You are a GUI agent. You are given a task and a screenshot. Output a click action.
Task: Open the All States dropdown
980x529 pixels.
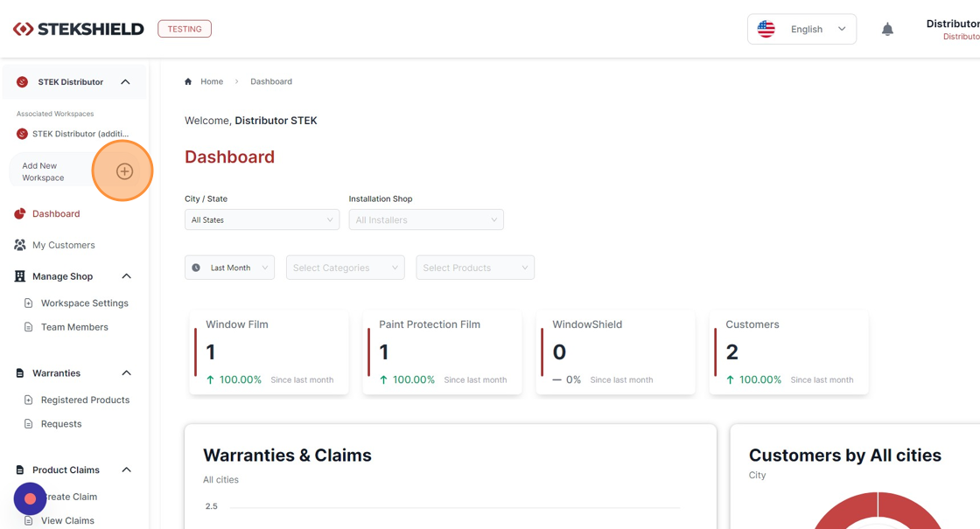[262, 219]
